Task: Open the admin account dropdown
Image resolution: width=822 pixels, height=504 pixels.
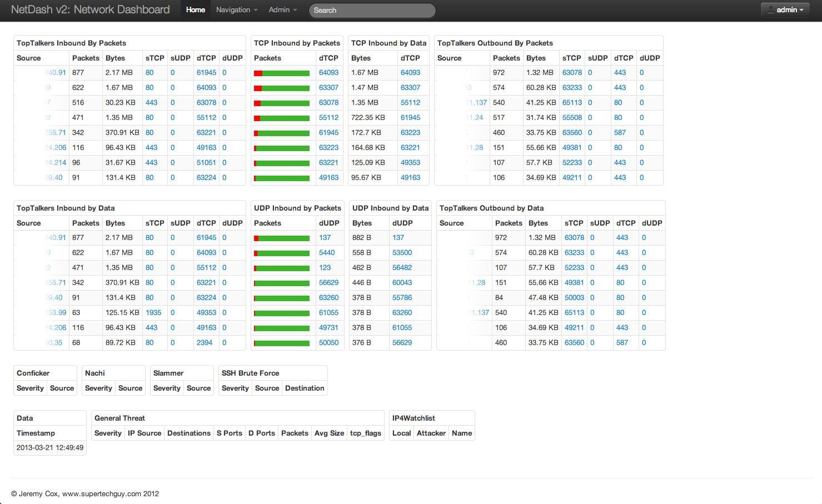Action: (x=785, y=9)
